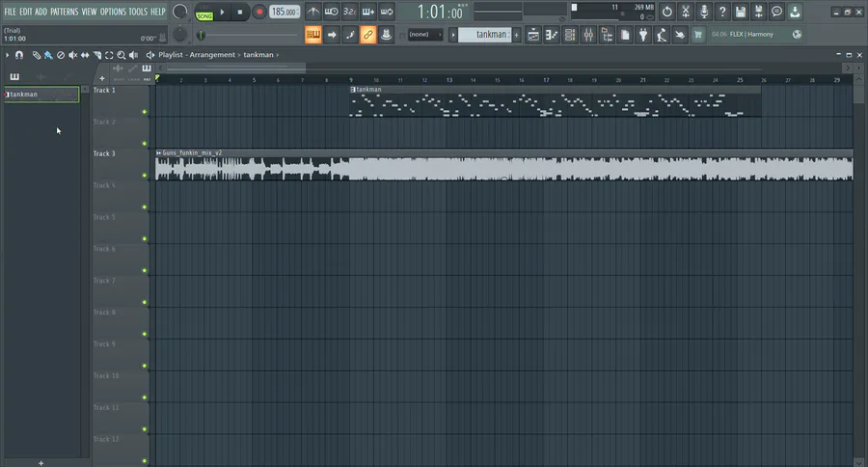
Task: Click the undo history circular arrow icon
Action: [667, 12]
